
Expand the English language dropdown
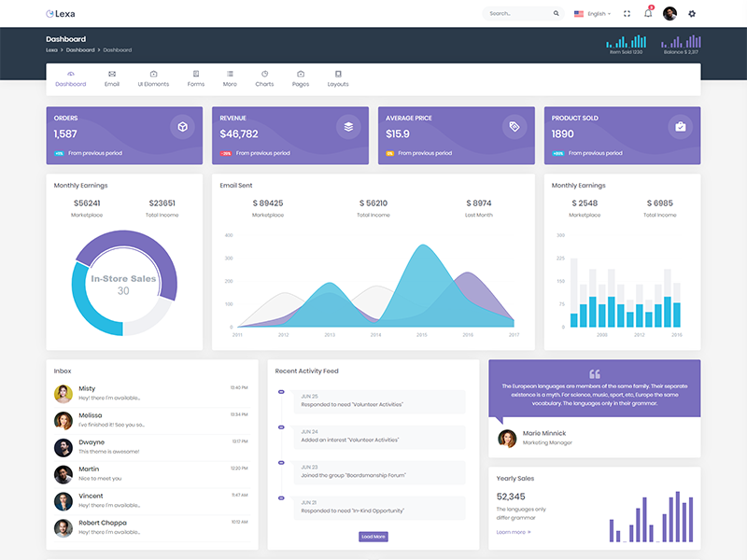(592, 14)
